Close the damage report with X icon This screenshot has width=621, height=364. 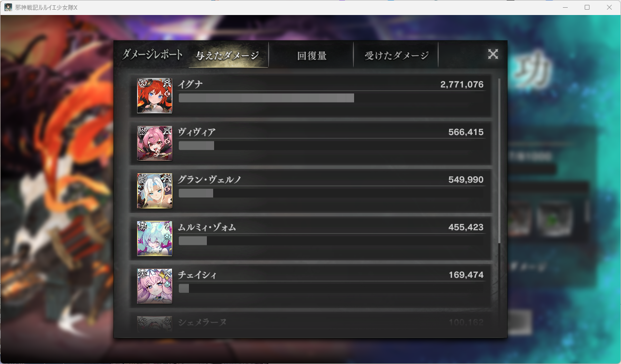(493, 54)
